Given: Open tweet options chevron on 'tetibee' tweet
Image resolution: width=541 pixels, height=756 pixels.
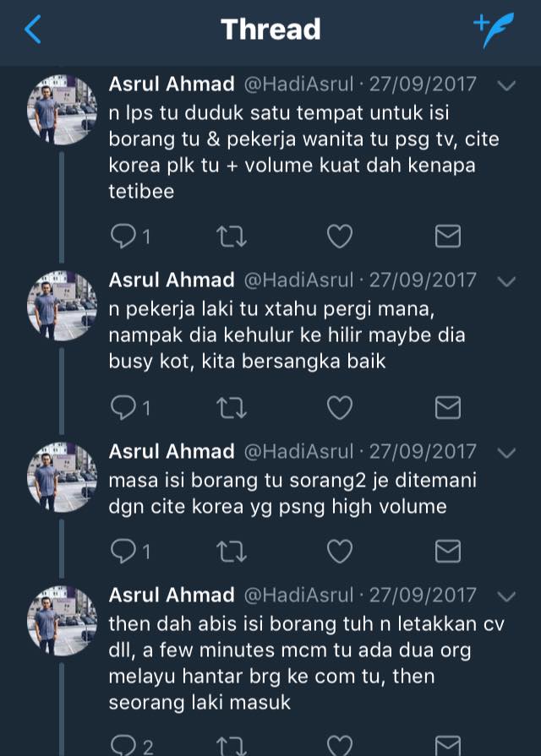Looking at the screenshot, I should [x=506, y=86].
